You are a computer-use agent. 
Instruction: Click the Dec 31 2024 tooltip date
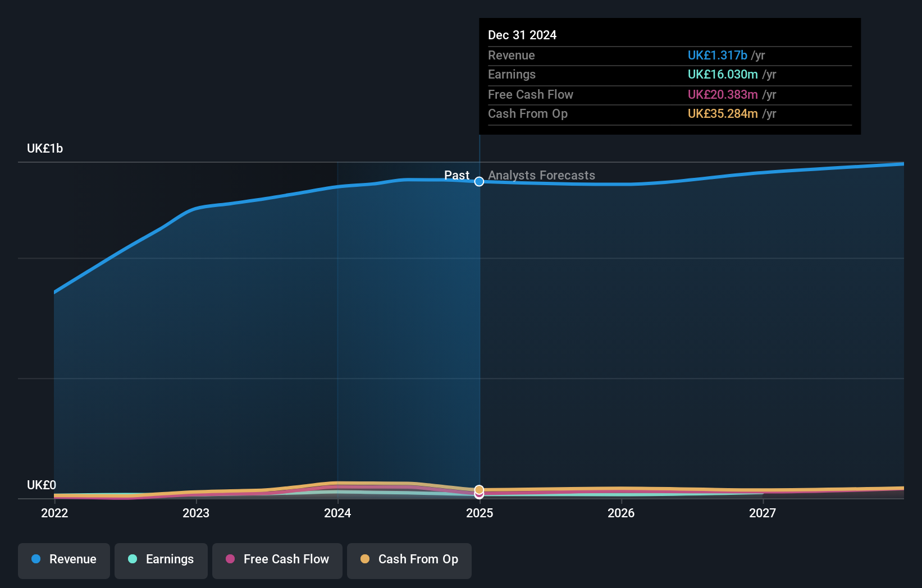point(522,35)
